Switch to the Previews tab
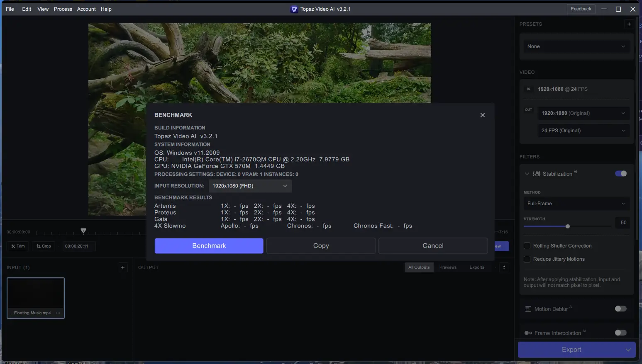Viewport: 642px width, 364px height. (448, 267)
